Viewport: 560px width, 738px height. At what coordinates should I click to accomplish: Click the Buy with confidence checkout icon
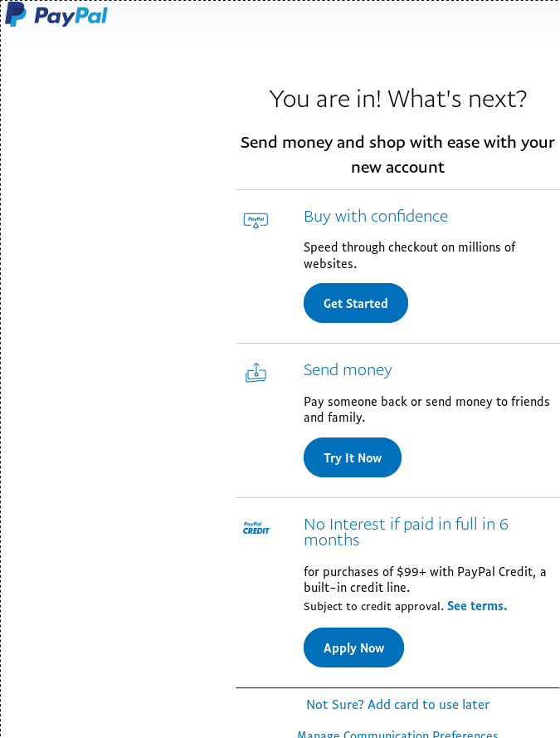tap(256, 220)
